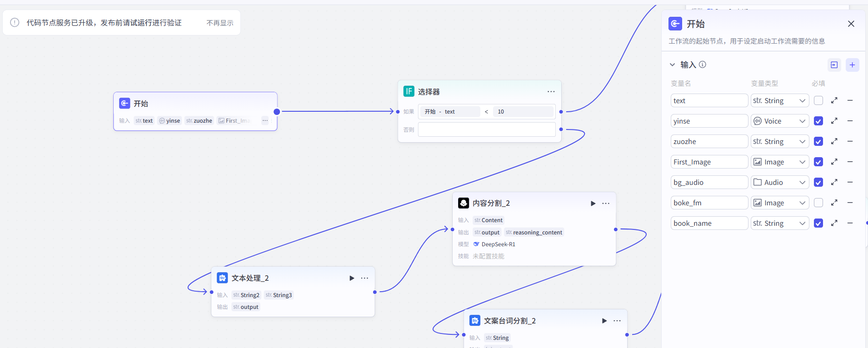Open the Audio type dropdown for bg_audio
The height and width of the screenshot is (348, 868).
[779, 182]
